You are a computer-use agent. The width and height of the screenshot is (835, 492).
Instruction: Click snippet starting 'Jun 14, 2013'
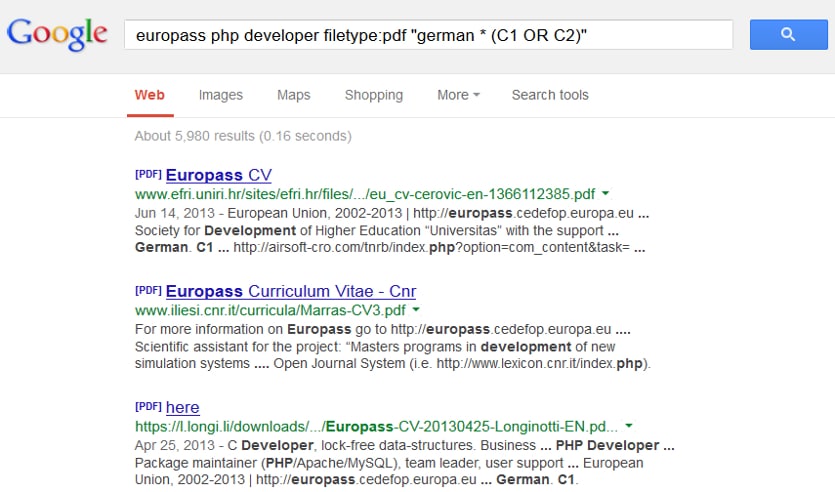(392, 231)
